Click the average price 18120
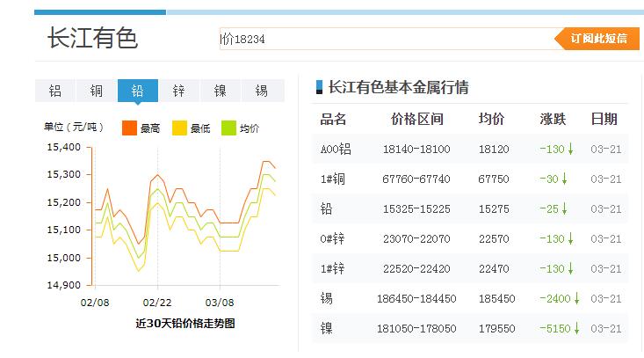This screenshot has height=358, width=644. point(494,150)
